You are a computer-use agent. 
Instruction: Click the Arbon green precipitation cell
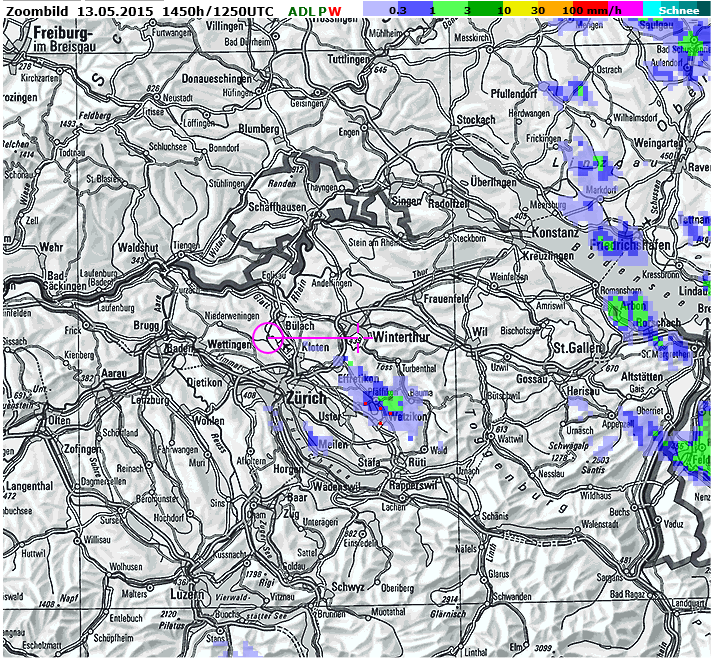[626, 312]
